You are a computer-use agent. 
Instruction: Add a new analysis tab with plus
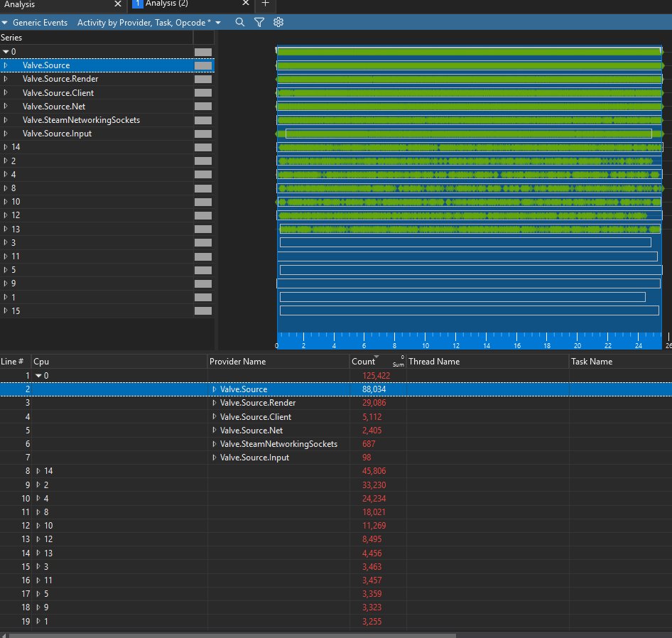265,4
